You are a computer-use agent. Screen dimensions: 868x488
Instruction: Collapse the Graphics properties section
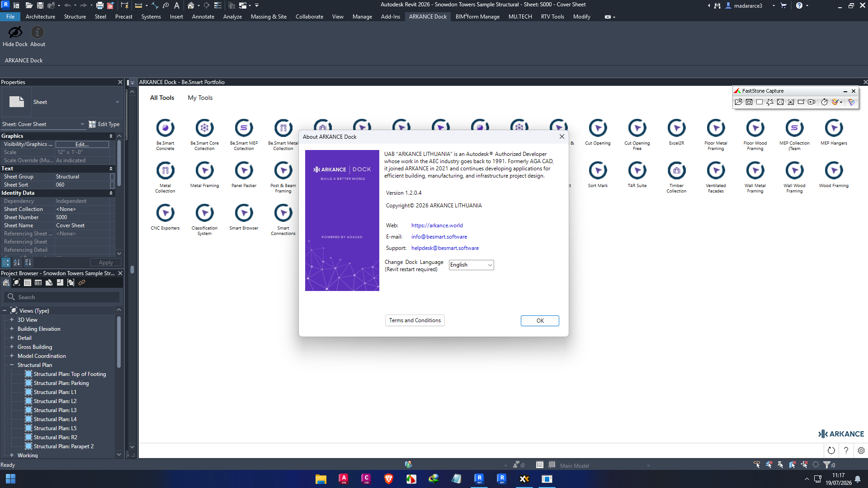111,136
